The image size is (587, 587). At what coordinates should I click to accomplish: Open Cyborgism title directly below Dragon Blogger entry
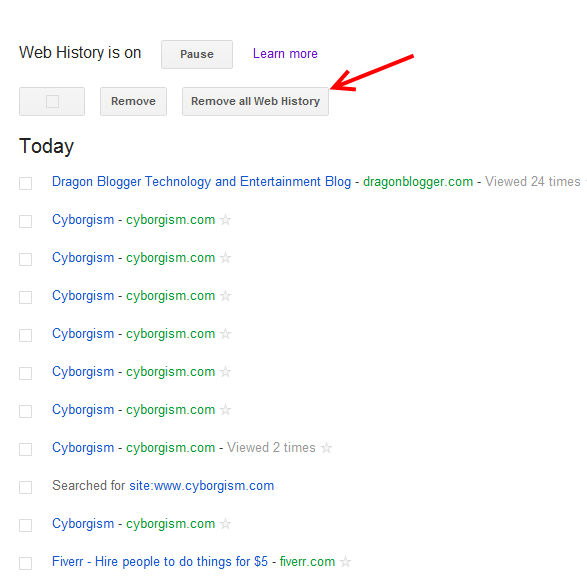[x=83, y=220]
